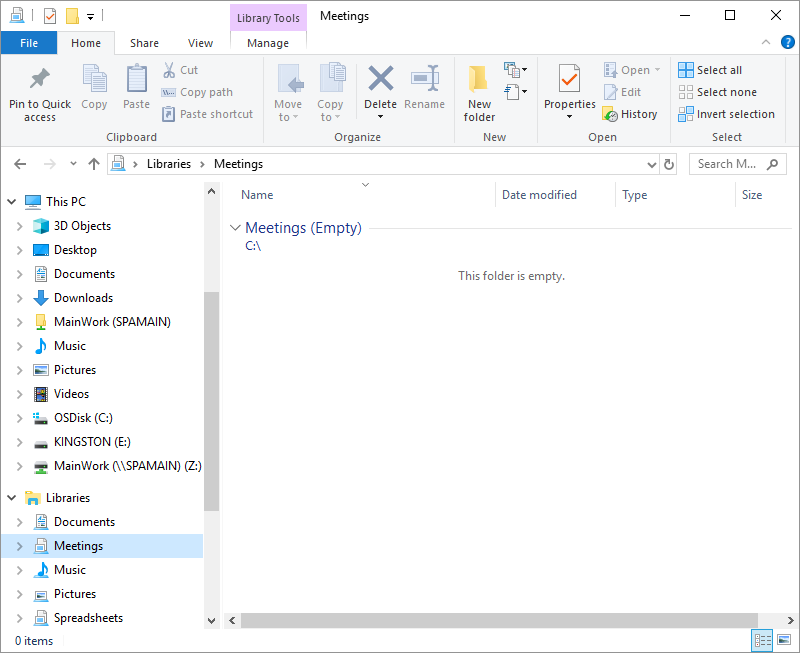The height and width of the screenshot is (653, 800).
Task: Click Select none in ribbon
Action: point(717,92)
